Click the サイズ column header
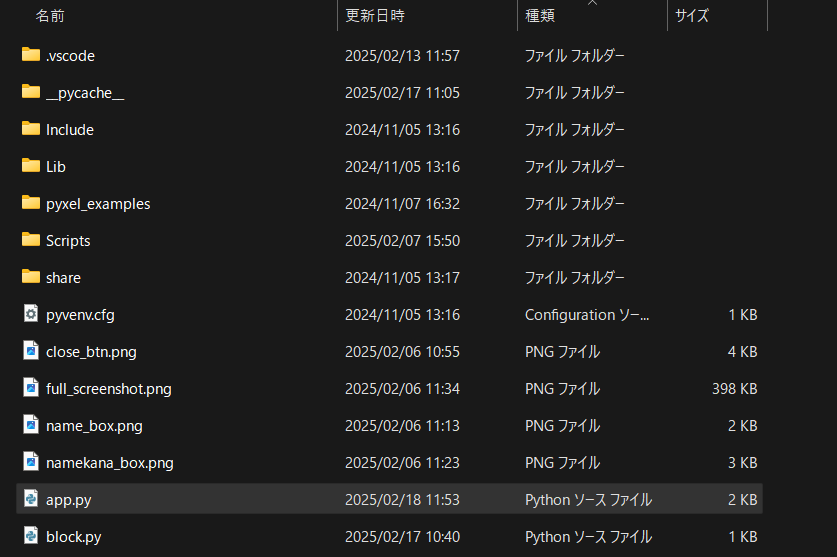The width and height of the screenshot is (837, 557). (692, 16)
